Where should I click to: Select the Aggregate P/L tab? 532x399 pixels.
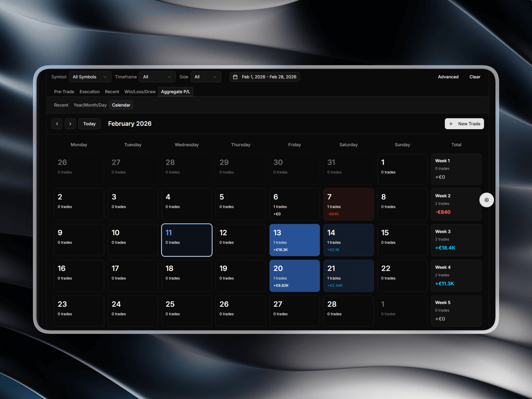coord(175,92)
